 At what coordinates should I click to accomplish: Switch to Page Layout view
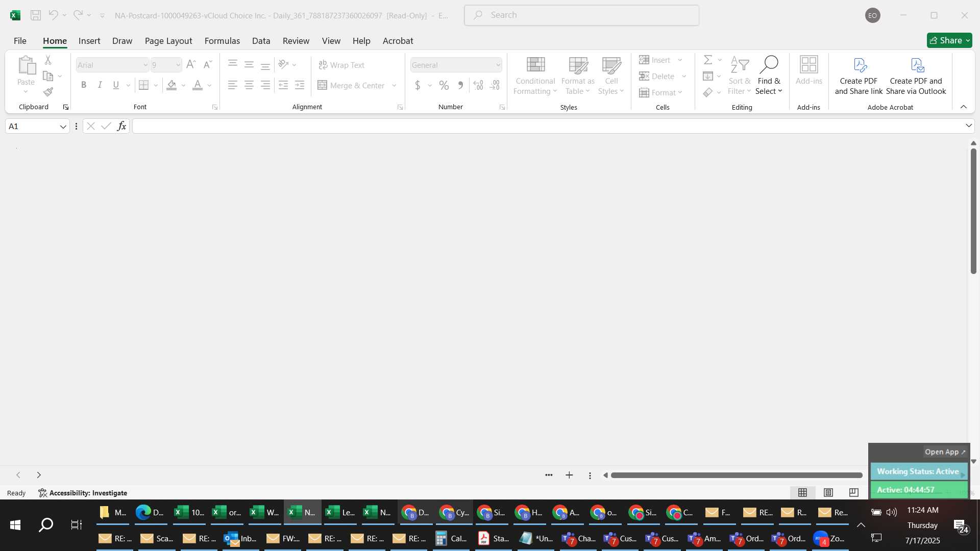pyautogui.click(x=828, y=492)
